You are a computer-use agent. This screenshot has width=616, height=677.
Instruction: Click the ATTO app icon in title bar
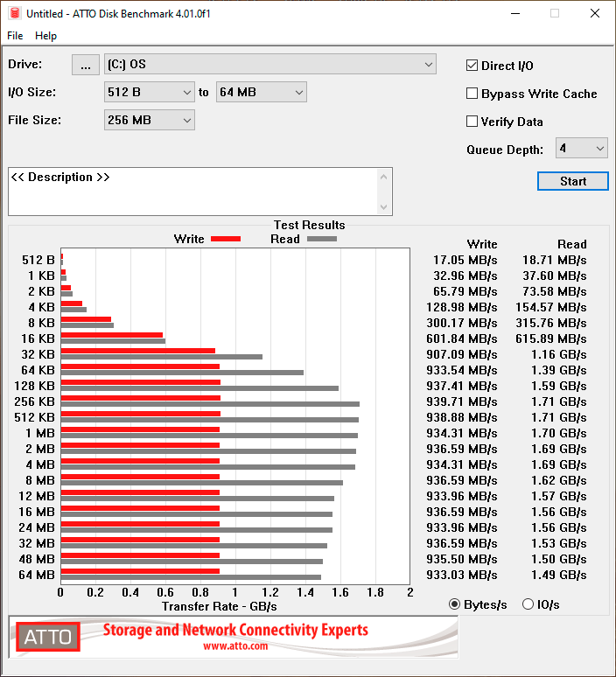[x=15, y=13]
